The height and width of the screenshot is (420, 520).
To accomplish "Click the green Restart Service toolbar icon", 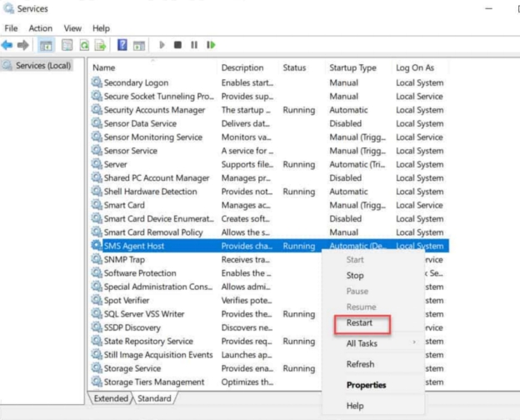I will point(212,44).
